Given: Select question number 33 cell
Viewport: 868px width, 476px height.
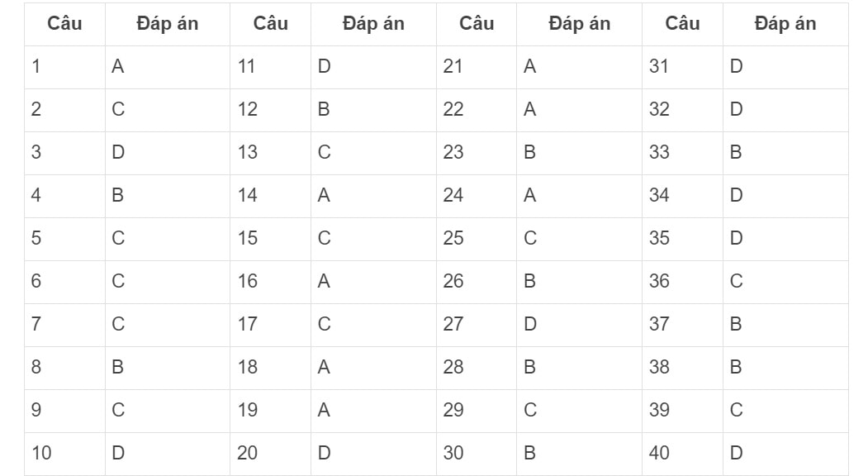Looking at the screenshot, I should 682,153.
